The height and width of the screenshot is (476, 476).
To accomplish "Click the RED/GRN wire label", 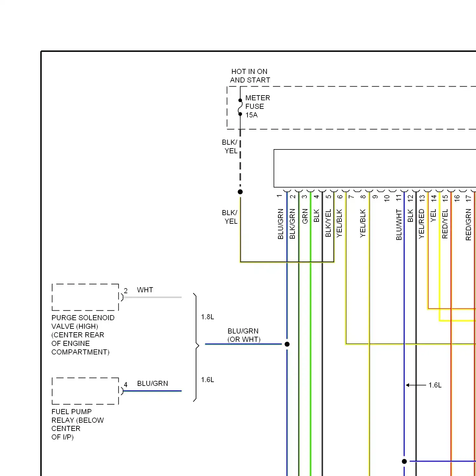I will coord(468,225).
